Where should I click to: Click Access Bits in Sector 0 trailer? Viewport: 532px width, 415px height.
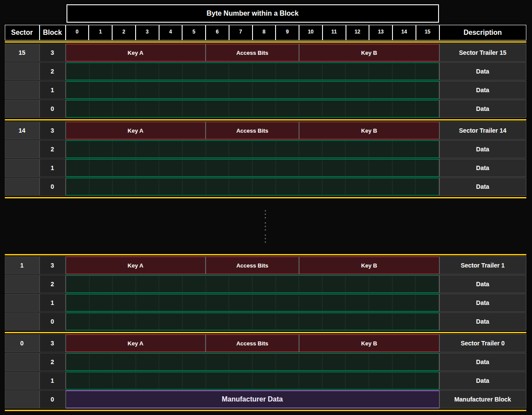tap(252, 344)
